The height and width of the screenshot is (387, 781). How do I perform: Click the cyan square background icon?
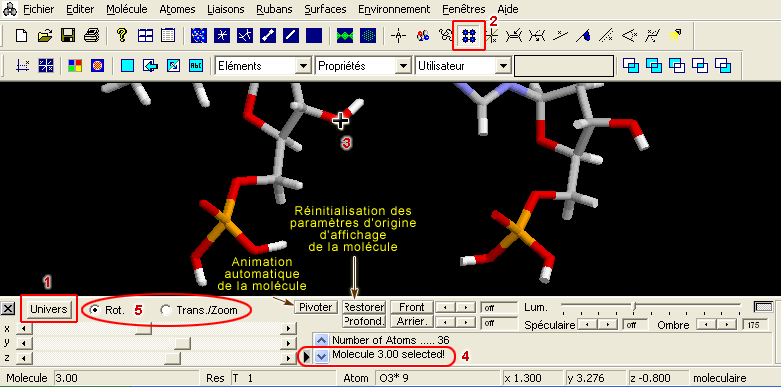point(128,65)
